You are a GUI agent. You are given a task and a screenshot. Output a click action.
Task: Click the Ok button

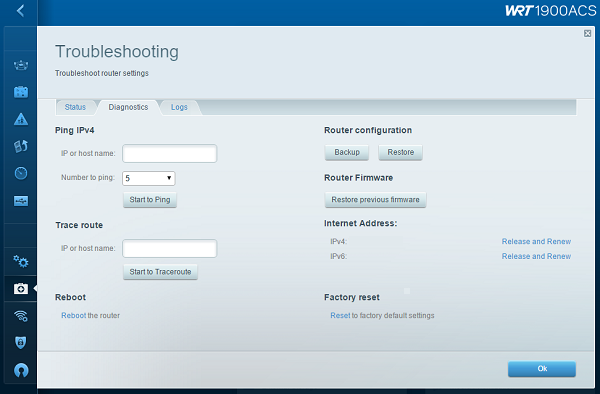click(x=542, y=369)
